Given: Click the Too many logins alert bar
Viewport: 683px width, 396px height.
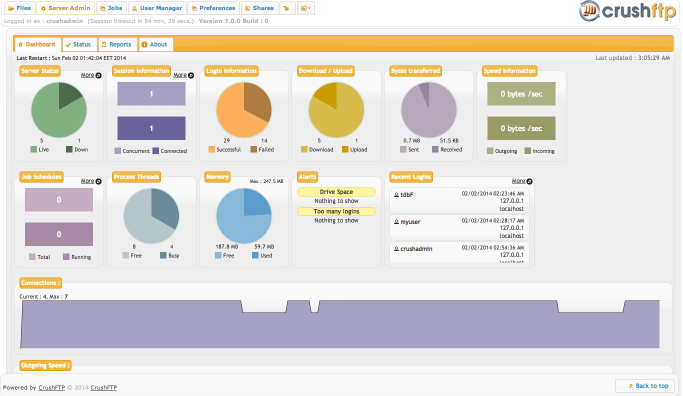Looking at the screenshot, I should point(336,211).
